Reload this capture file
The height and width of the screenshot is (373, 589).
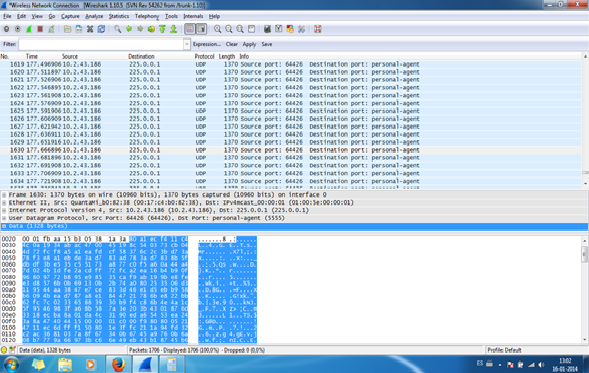tap(101, 29)
